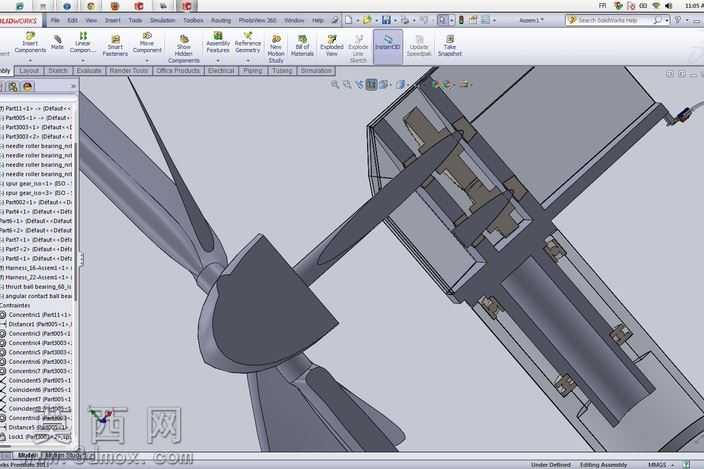Switch to the Layout tab

click(29, 71)
